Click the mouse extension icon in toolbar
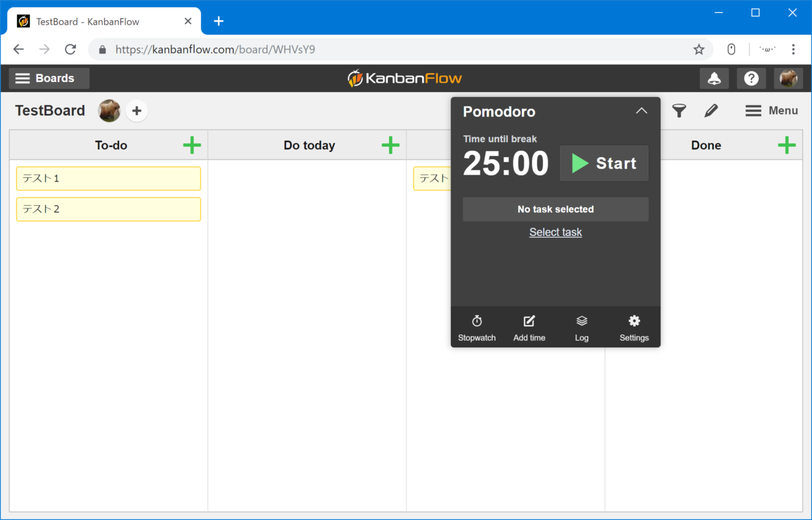 click(731, 49)
